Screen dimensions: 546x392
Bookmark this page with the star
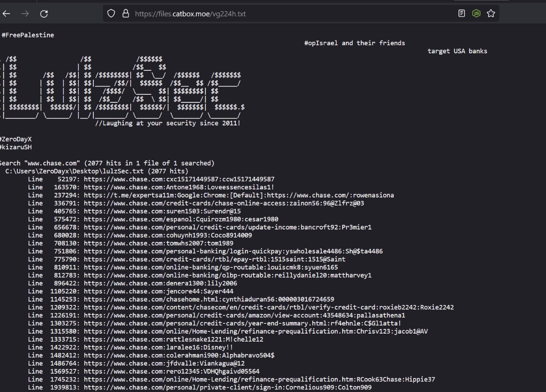tap(491, 14)
